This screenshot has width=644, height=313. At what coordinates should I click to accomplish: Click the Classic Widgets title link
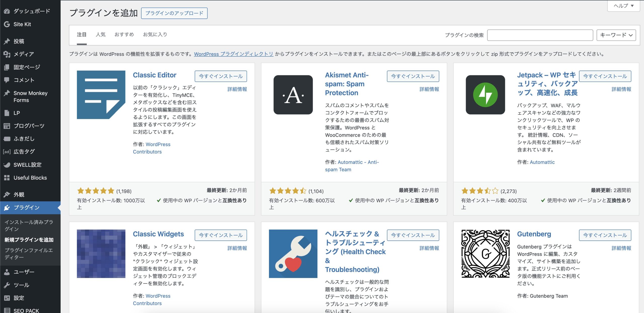[x=158, y=234]
